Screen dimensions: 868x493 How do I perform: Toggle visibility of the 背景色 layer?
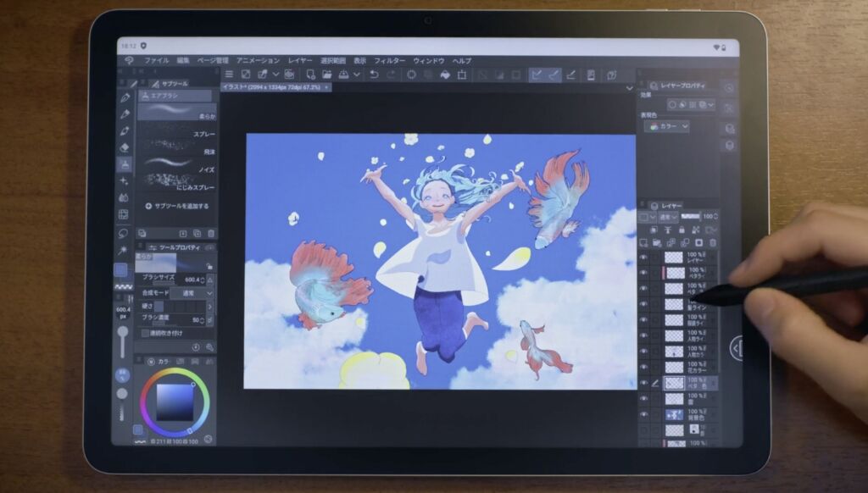643,414
